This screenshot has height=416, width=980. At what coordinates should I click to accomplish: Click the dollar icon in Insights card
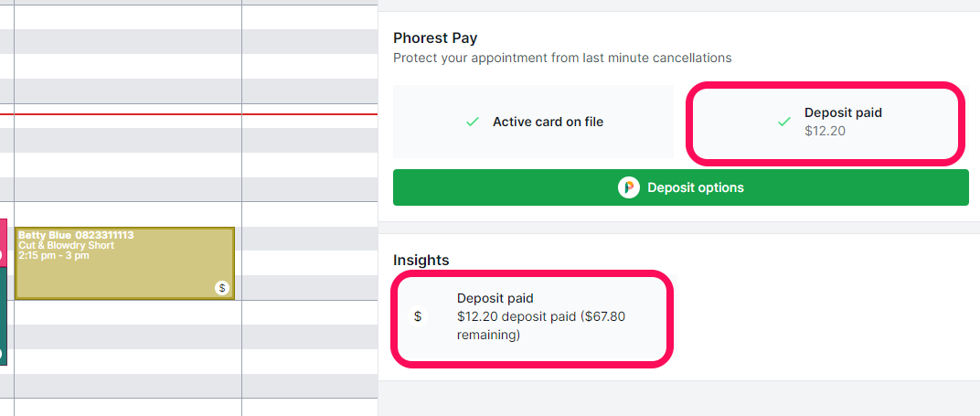point(418,316)
